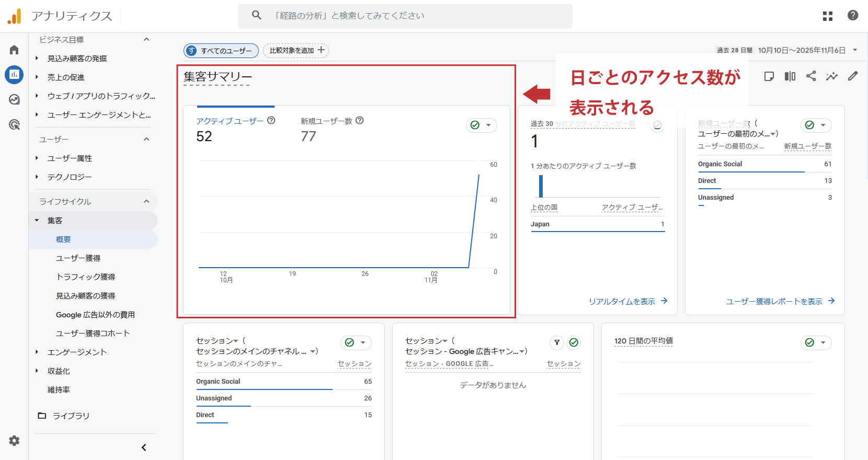Click the search input field
The image size is (868, 460).
coord(405,16)
